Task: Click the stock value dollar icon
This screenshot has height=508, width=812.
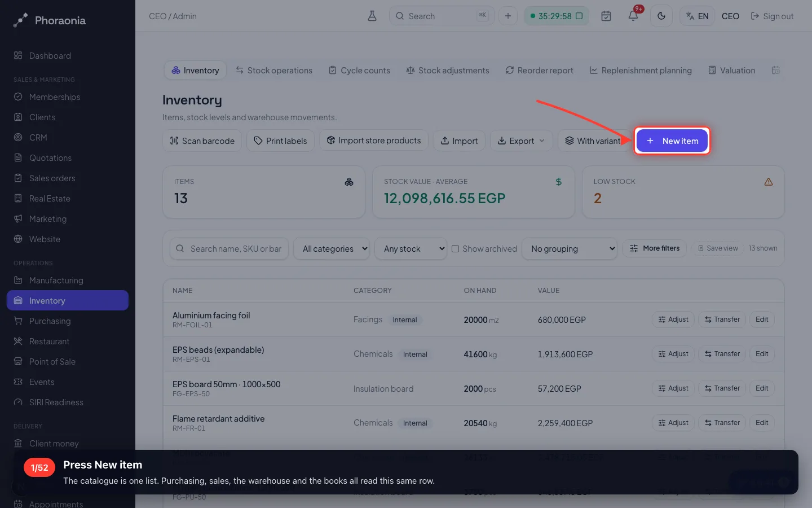Action: click(x=559, y=182)
